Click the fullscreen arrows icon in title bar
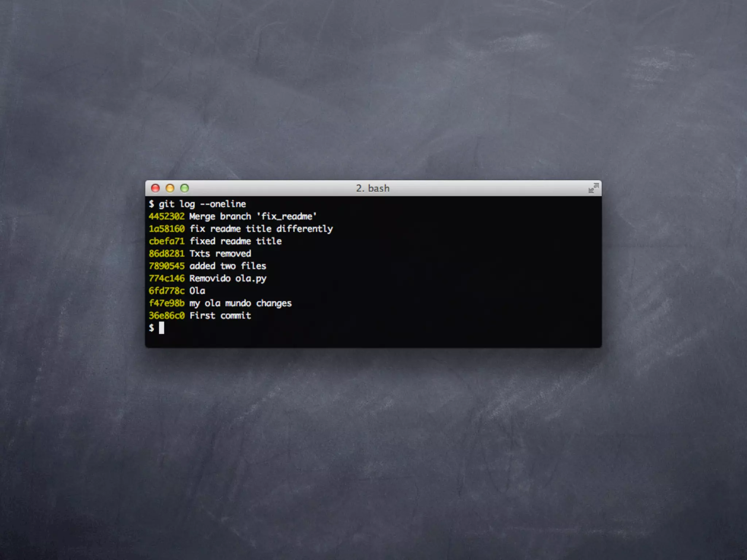 (x=593, y=188)
